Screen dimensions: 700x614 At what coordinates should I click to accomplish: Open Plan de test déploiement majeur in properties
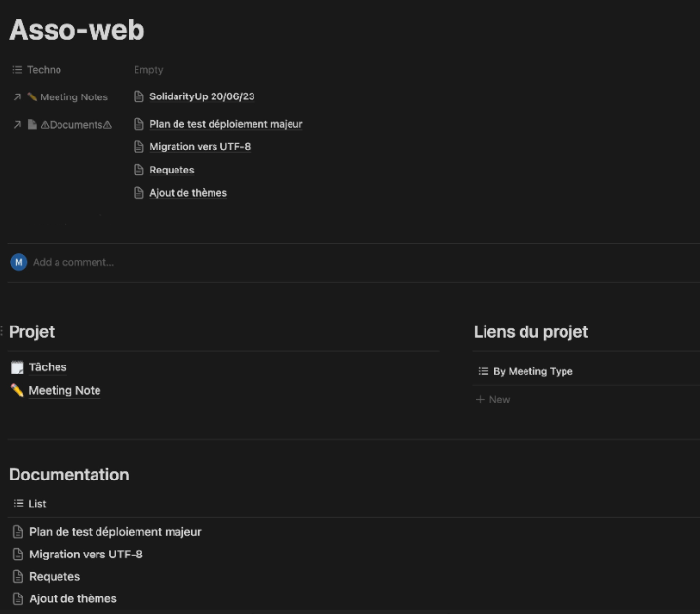(225, 124)
